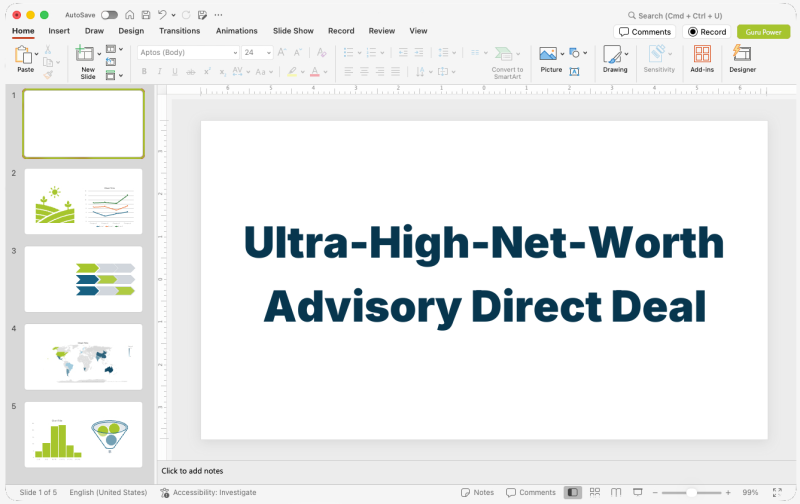The height and width of the screenshot is (504, 800).
Task: Toggle Bold formatting
Action: [x=144, y=72]
